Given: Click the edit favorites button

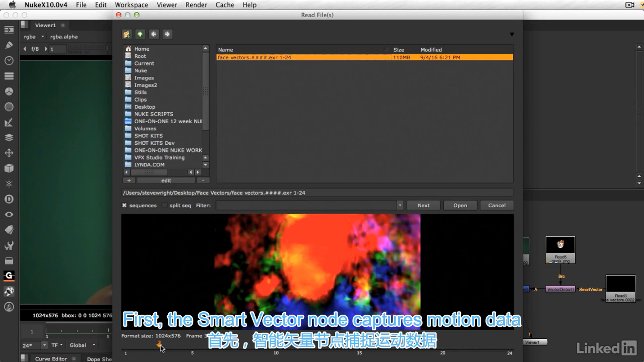Looking at the screenshot, I should (166, 180).
